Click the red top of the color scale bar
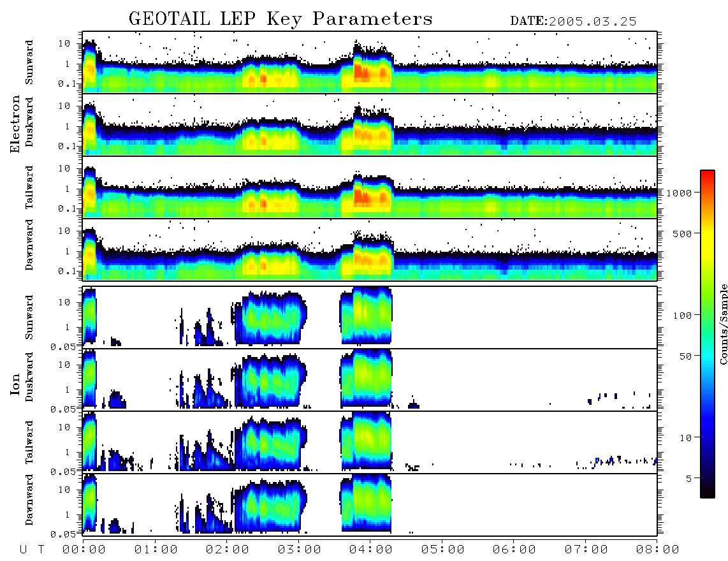Image resolution: width=728 pixels, height=561 pixels. [708, 175]
